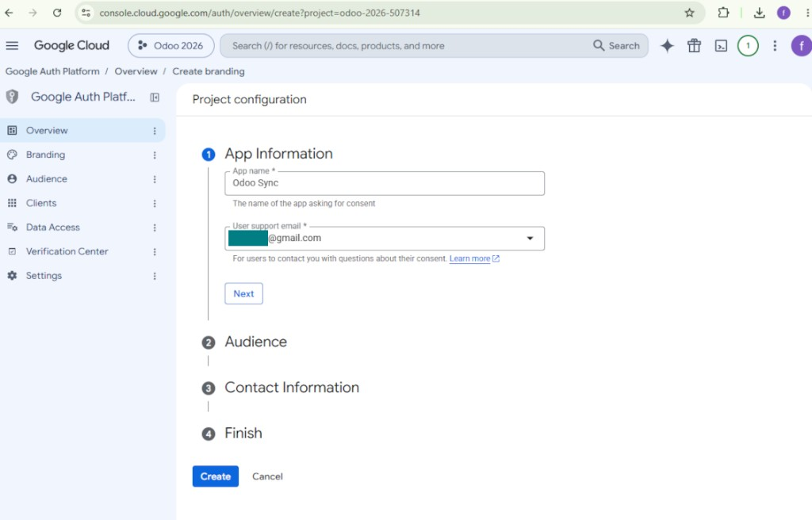Image resolution: width=812 pixels, height=520 pixels.
Task: Go to Overview breadcrumb link
Action: click(x=136, y=71)
